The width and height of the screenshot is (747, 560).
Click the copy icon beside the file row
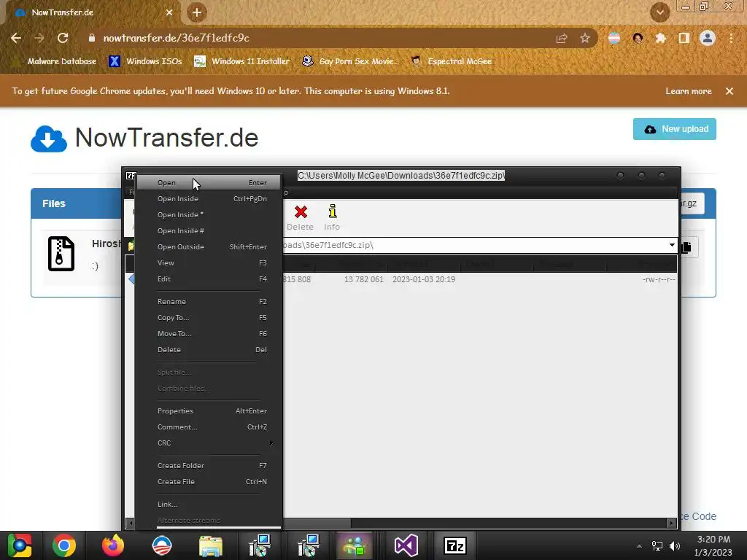[x=687, y=247]
